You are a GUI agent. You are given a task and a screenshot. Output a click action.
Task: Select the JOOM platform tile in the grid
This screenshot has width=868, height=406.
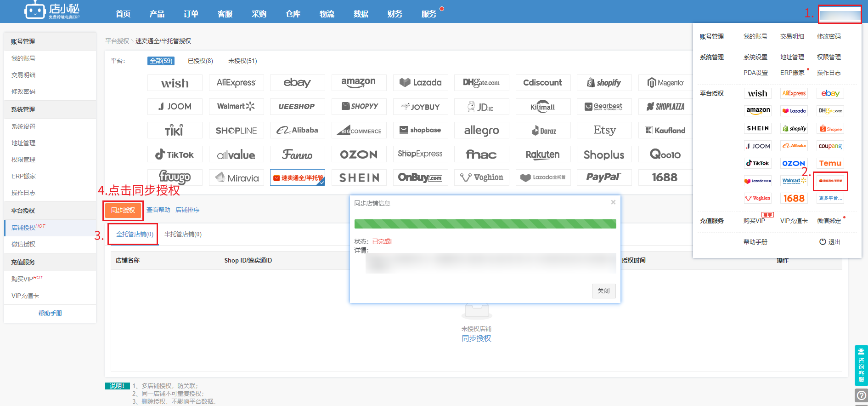pos(175,107)
